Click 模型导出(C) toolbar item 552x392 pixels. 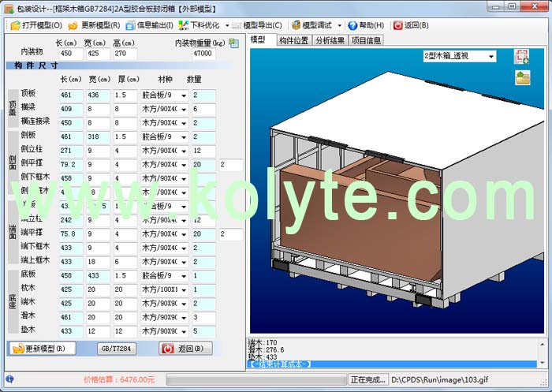point(258,25)
